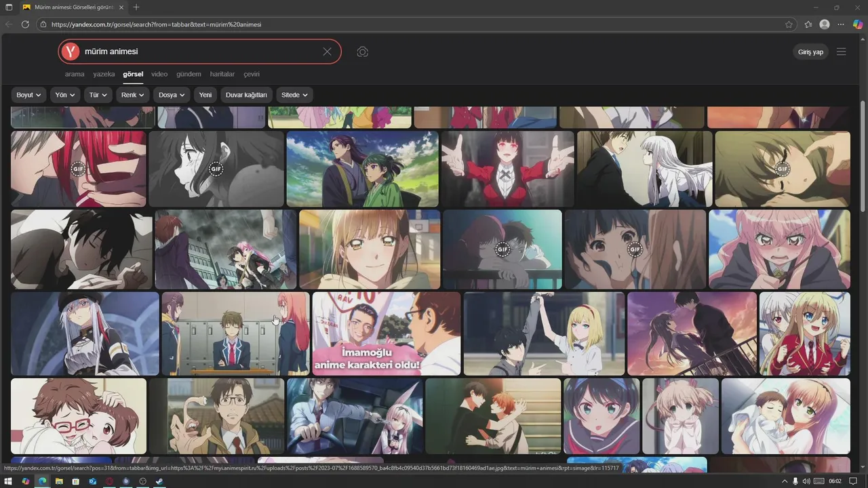The width and height of the screenshot is (868, 488).
Task: Toggle the Yeni filter
Action: [205, 95]
